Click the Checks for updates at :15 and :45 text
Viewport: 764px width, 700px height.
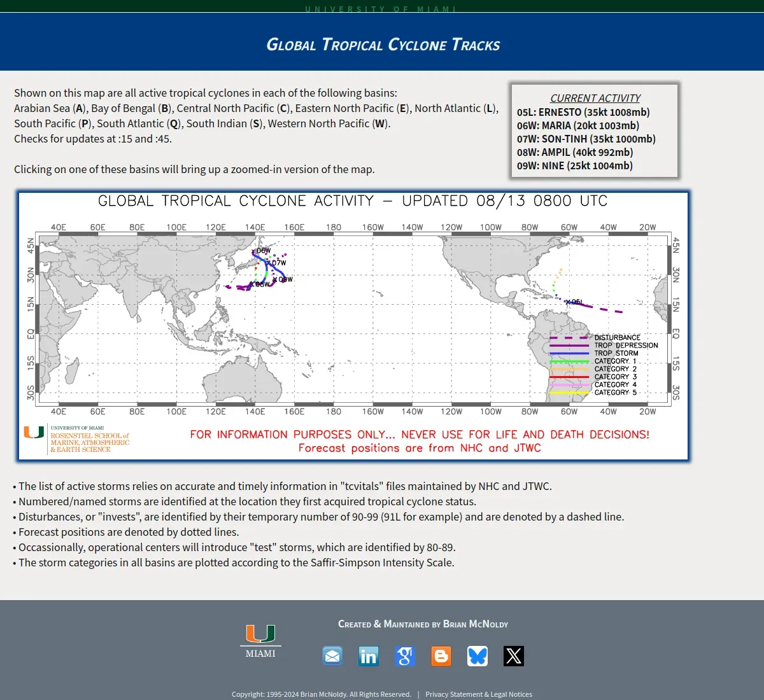pos(93,139)
